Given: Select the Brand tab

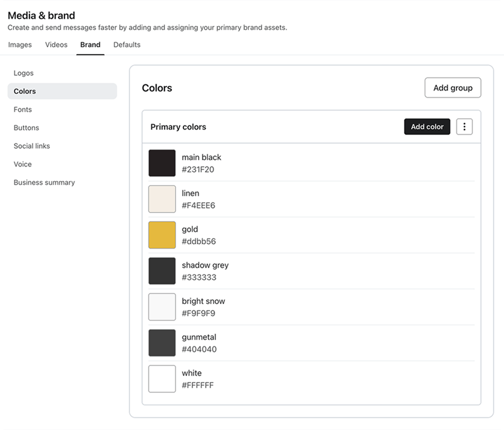Looking at the screenshot, I should [90, 45].
